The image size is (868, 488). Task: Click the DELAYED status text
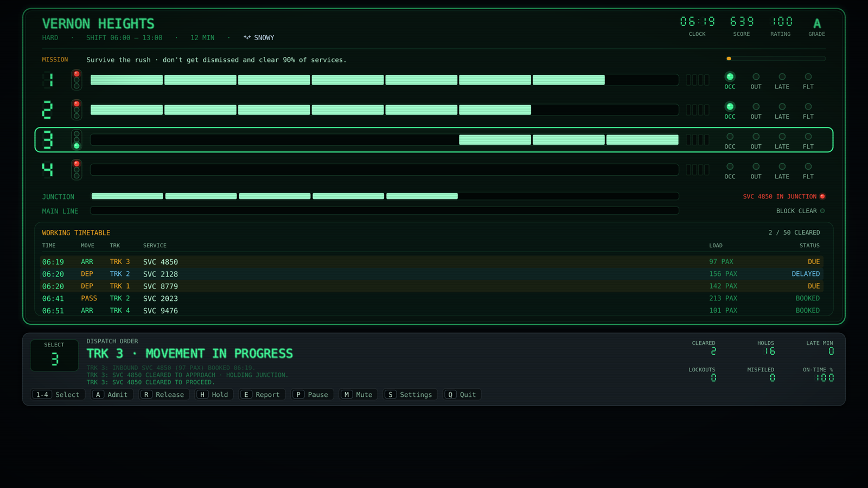point(806,274)
